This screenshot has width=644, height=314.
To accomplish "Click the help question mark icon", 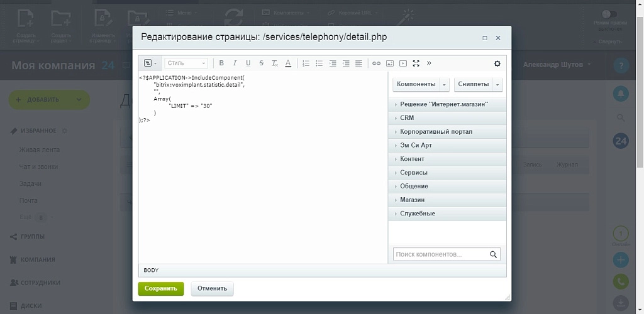I will pyautogui.click(x=621, y=65).
